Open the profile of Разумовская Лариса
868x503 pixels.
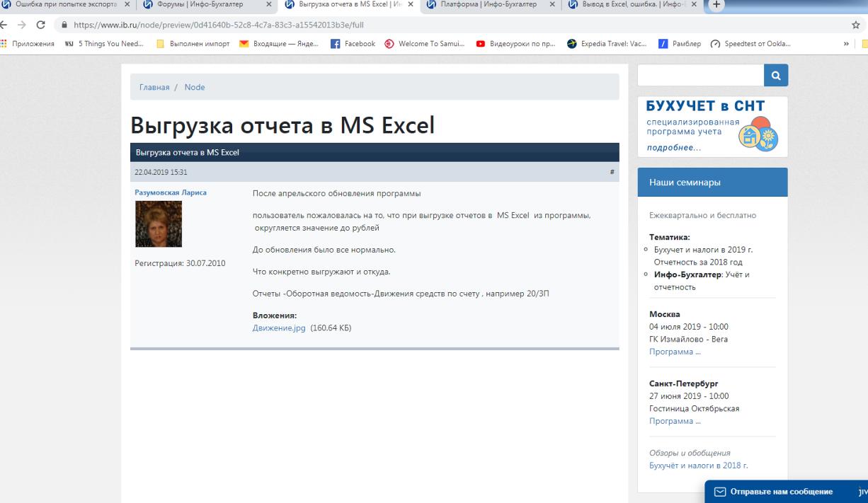[x=171, y=192]
